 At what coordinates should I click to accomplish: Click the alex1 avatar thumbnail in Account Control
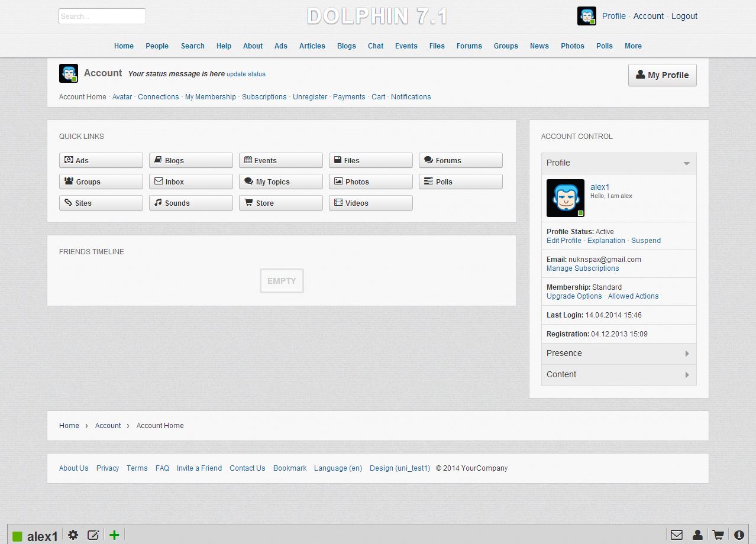(566, 198)
